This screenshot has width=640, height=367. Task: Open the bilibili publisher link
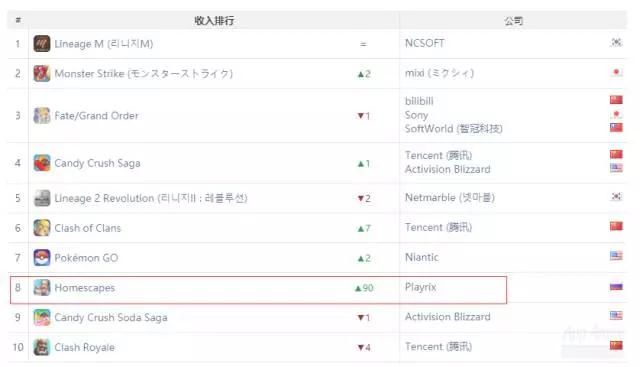point(419,101)
